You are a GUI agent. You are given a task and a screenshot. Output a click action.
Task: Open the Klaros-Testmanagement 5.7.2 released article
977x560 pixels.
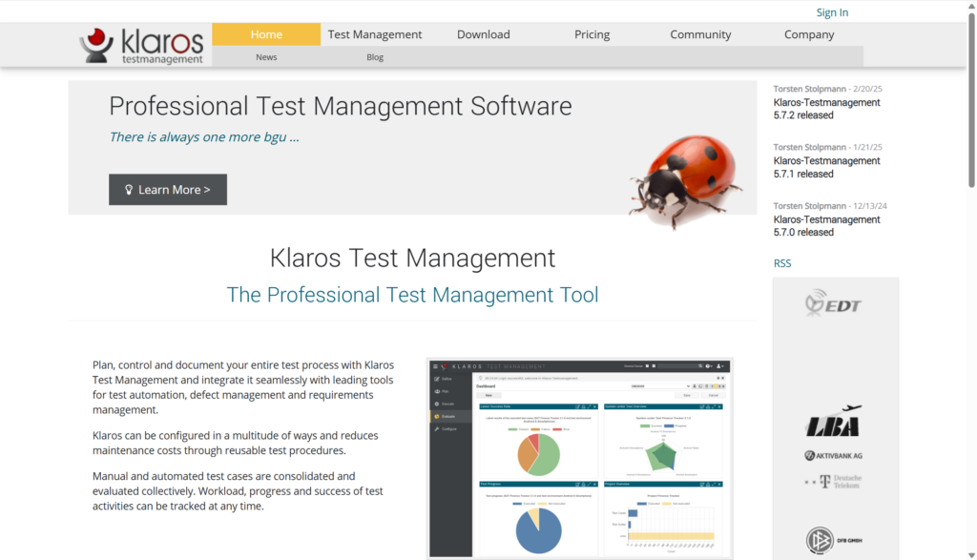[x=826, y=109]
